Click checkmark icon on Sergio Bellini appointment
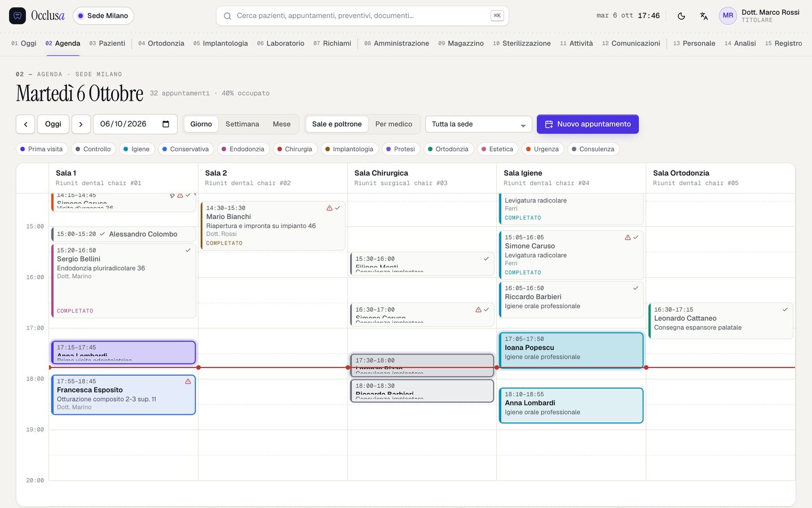812x508 pixels. (188, 250)
